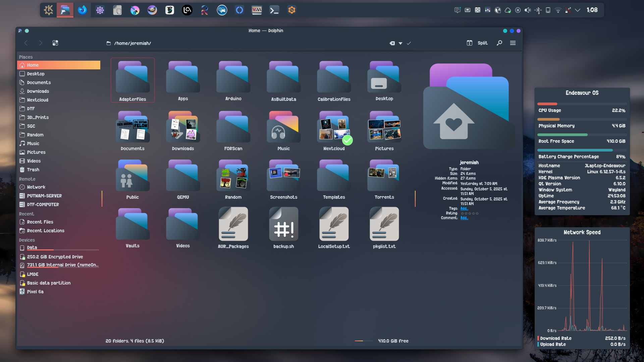644x362 pixels.
Task: Select PUTNAM-SERVER under Remote
Action: click(44, 196)
